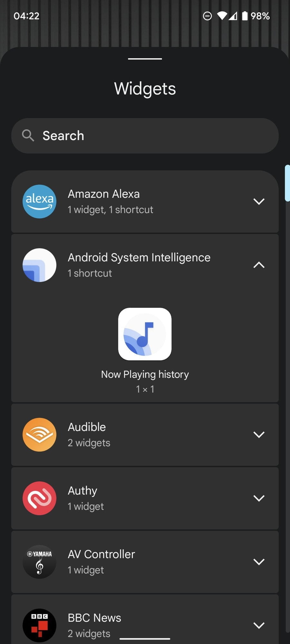Tap the drag handle above Widgets title

tap(145, 59)
